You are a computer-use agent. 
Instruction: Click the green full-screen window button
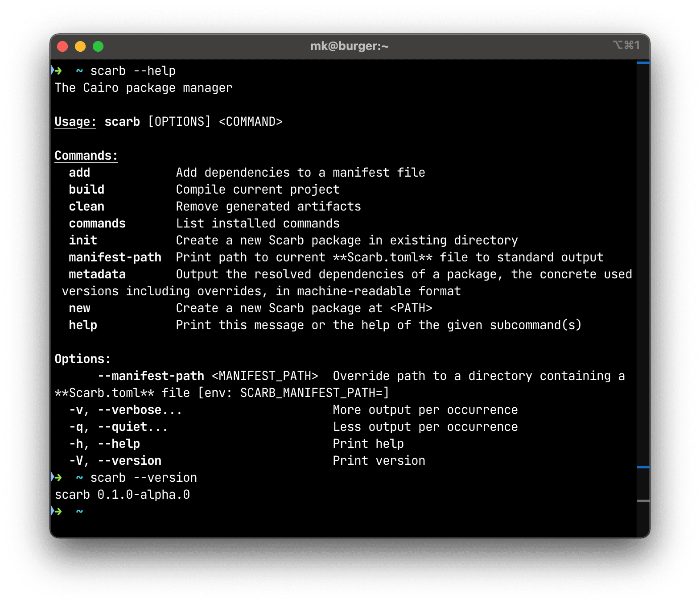click(x=98, y=46)
